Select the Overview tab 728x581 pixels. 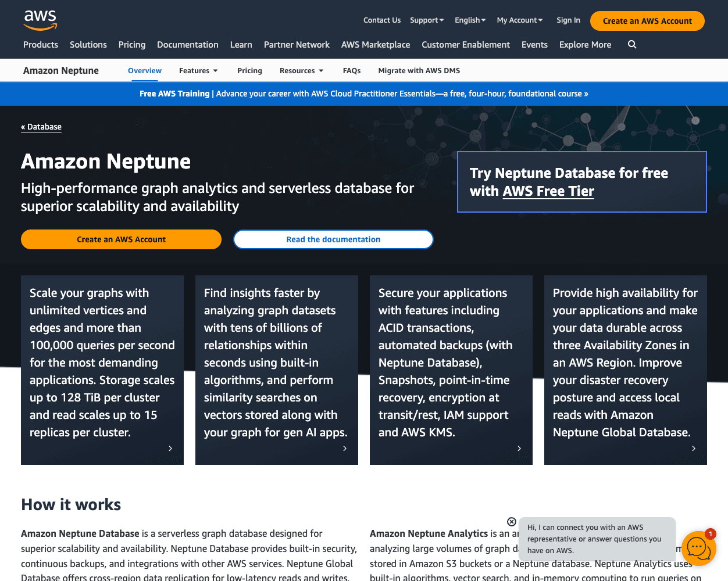pyautogui.click(x=145, y=71)
